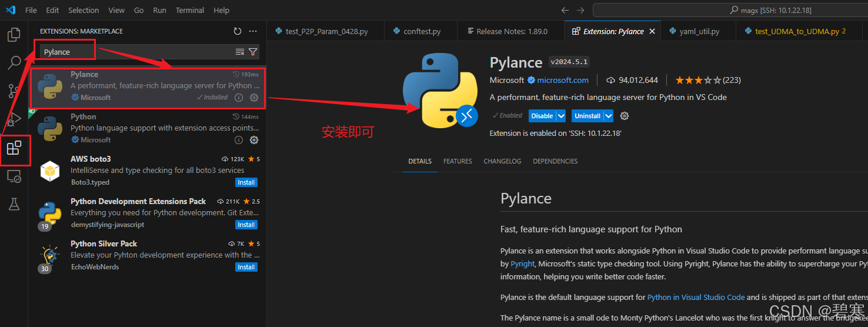
Task: Follow Python in Visual Studio Code link
Action: point(696,297)
